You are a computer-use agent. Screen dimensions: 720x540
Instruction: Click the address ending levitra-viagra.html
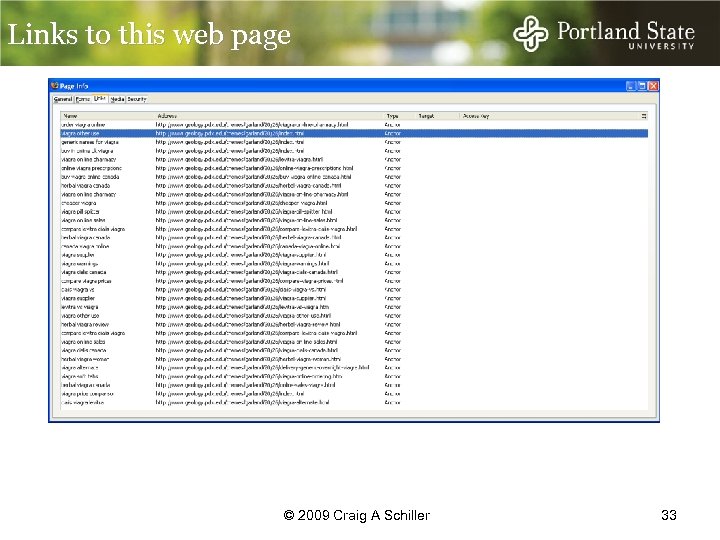(x=239, y=160)
